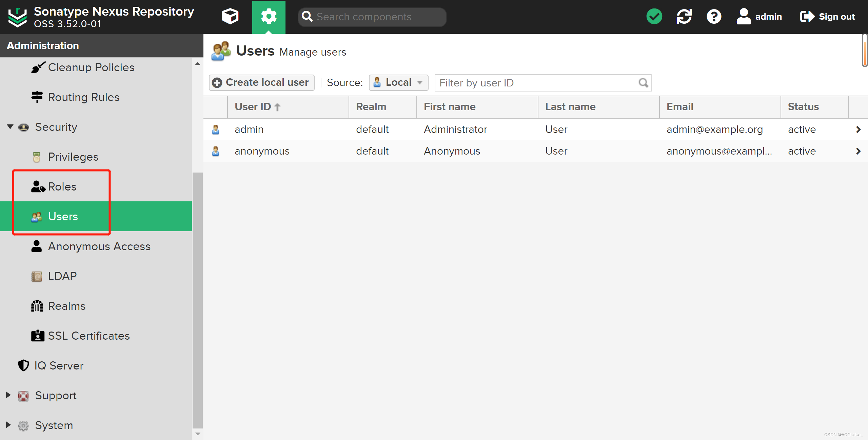Screen dimensions: 868x440
Task: Scroll down the administration sidebar
Action: click(198, 433)
